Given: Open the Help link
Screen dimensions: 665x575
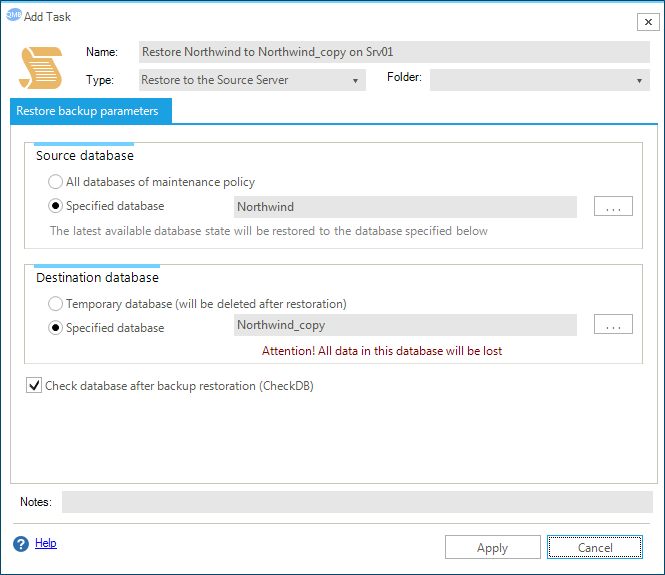Looking at the screenshot, I should [x=46, y=543].
